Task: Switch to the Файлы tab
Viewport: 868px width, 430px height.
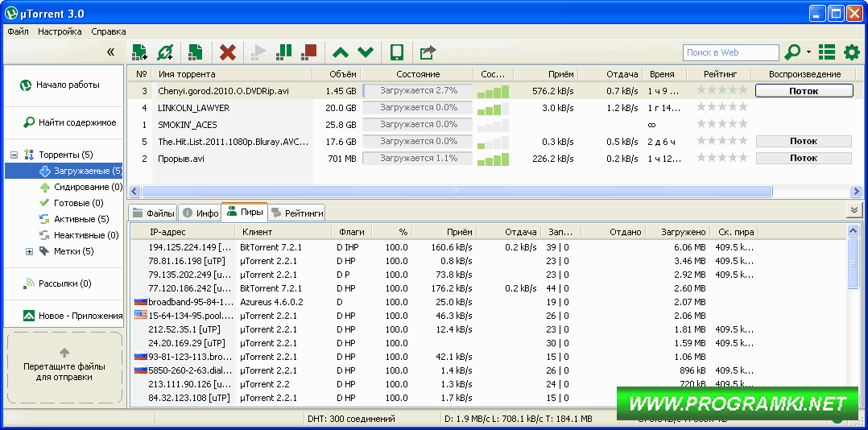Action: (x=153, y=213)
